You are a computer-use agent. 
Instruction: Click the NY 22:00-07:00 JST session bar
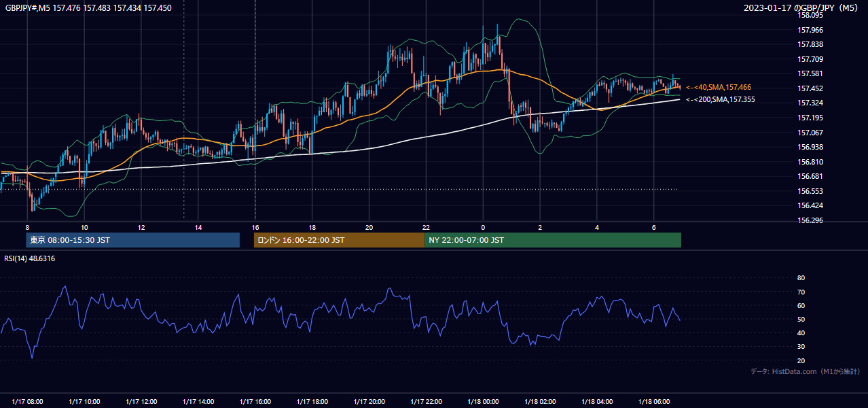(x=553, y=240)
